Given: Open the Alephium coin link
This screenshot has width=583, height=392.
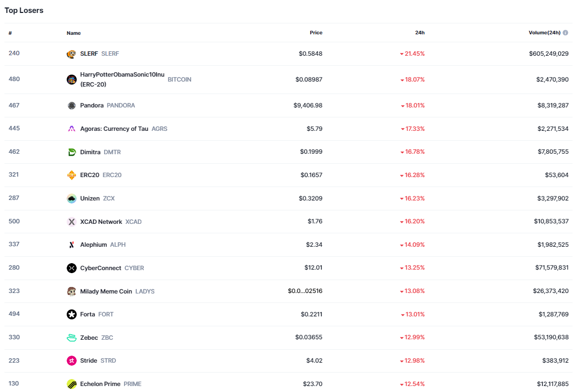Looking at the screenshot, I should pyautogui.click(x=94, y=245).
